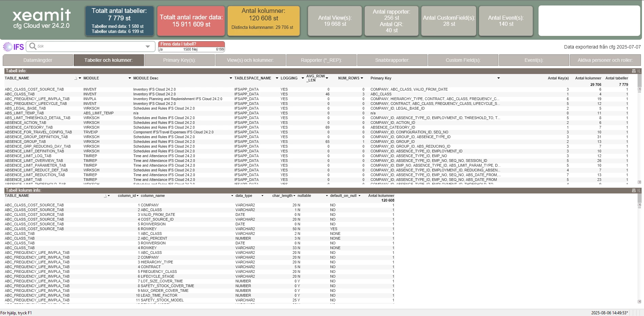Image resolution: width=644 pixels, height=316 pixels.
Task: Click module value INVPLA
Action: coord(90,99)
